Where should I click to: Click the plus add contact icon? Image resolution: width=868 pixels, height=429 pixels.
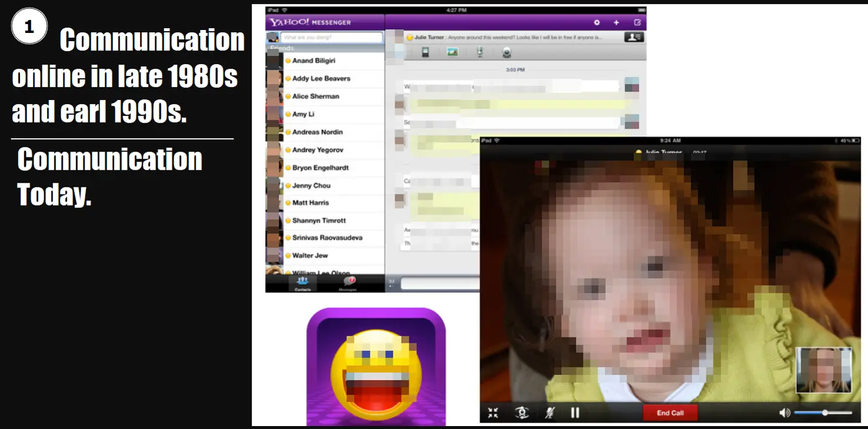(616, 22)
